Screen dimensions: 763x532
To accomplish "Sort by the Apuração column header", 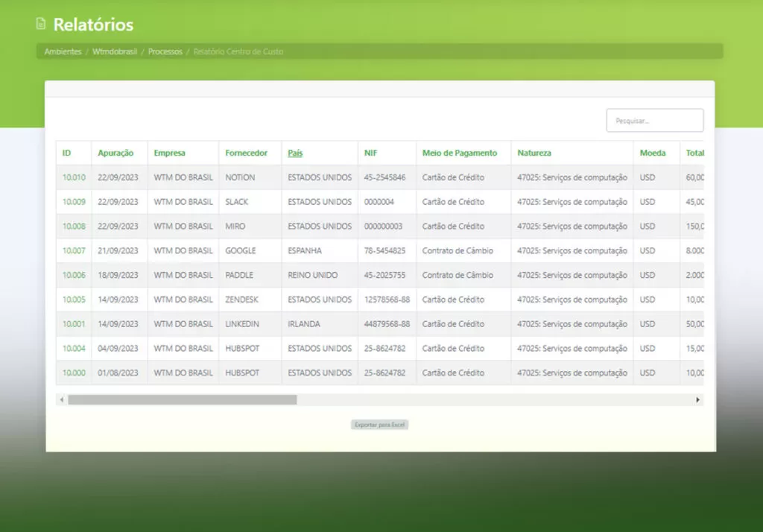I will click(115, 153).
